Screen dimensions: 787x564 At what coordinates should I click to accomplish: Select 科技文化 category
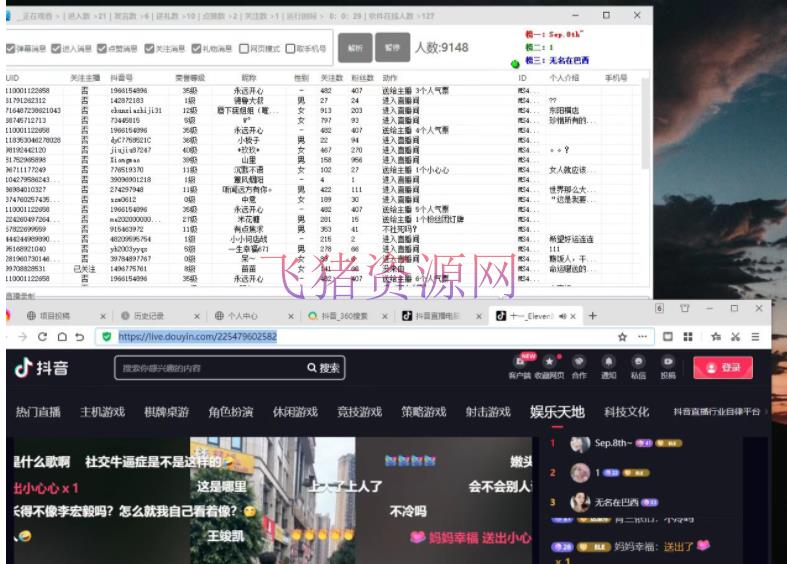pos(626,412)
